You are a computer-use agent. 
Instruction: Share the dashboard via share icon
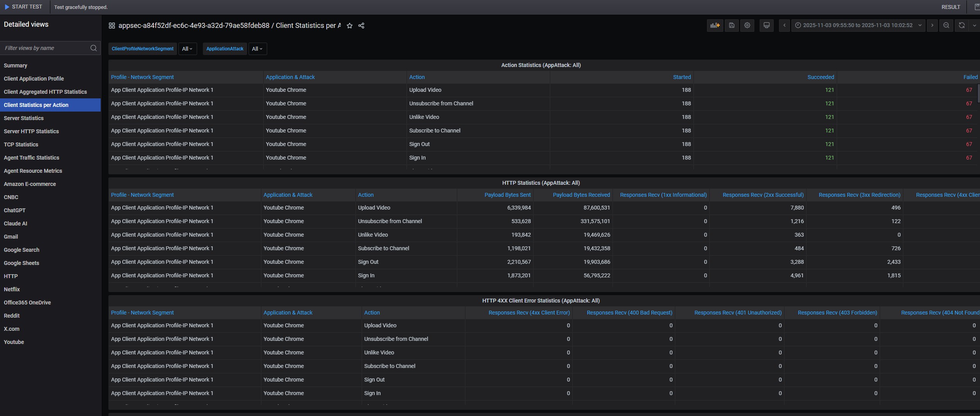tap(361, 26)
